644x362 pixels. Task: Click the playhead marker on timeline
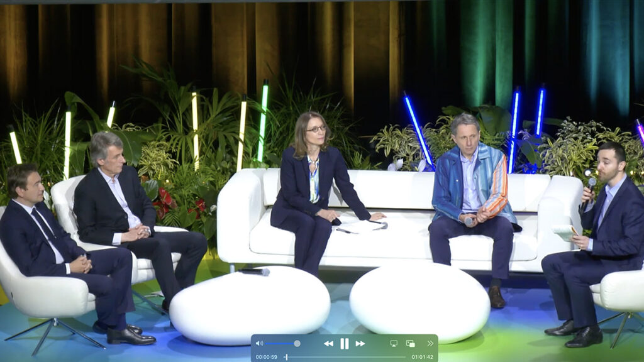click(x=286, y=357)
